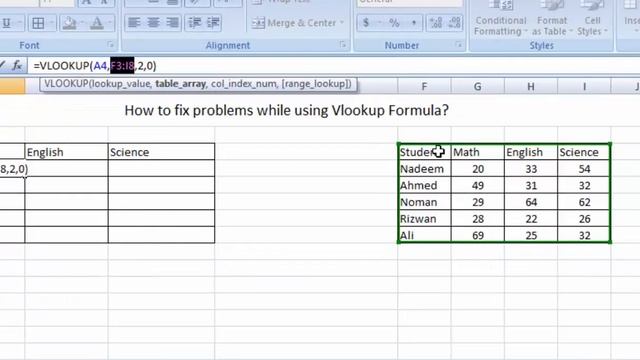Click the Increase Decimal icon
The height and width of the screenshot is (360, 640).
(x=436, y=23)
